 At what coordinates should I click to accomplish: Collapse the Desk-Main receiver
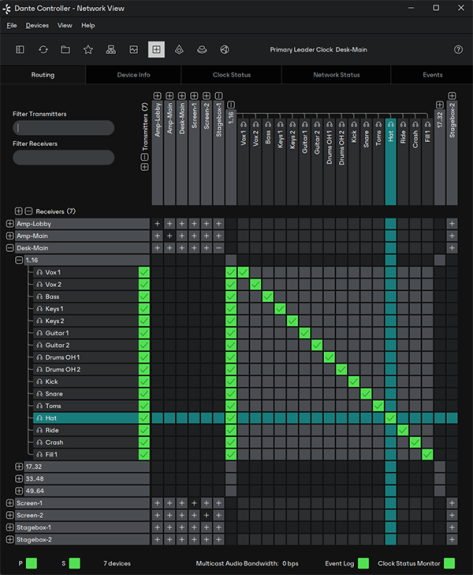click(x=10, y=248)
